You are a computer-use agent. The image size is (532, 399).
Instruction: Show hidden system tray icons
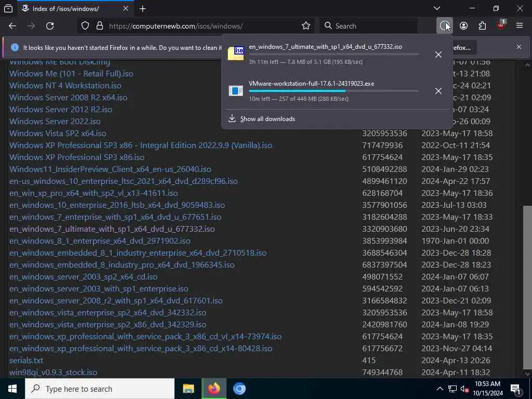point(440,389)
